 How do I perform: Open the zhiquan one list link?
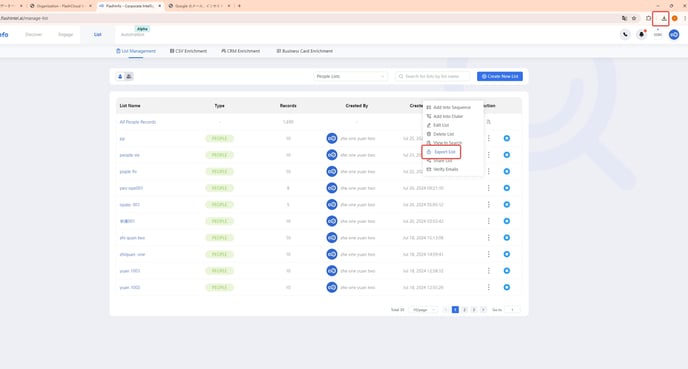[132, 254]
